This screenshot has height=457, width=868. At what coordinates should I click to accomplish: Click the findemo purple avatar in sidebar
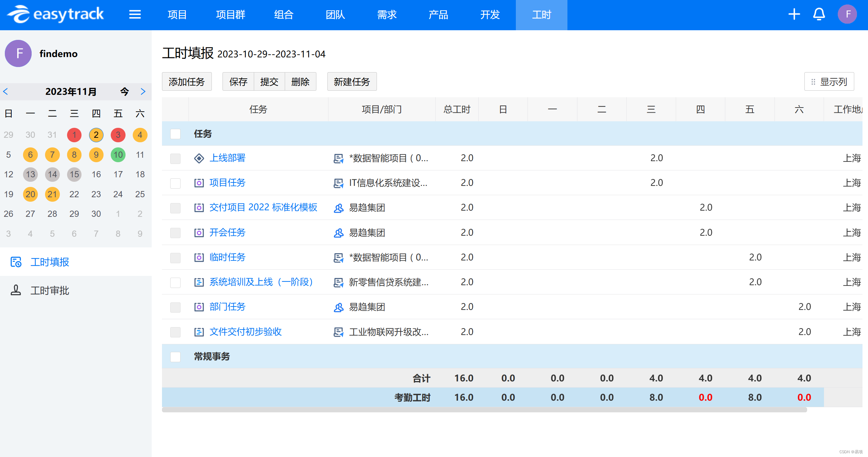(x=18, y=54)
